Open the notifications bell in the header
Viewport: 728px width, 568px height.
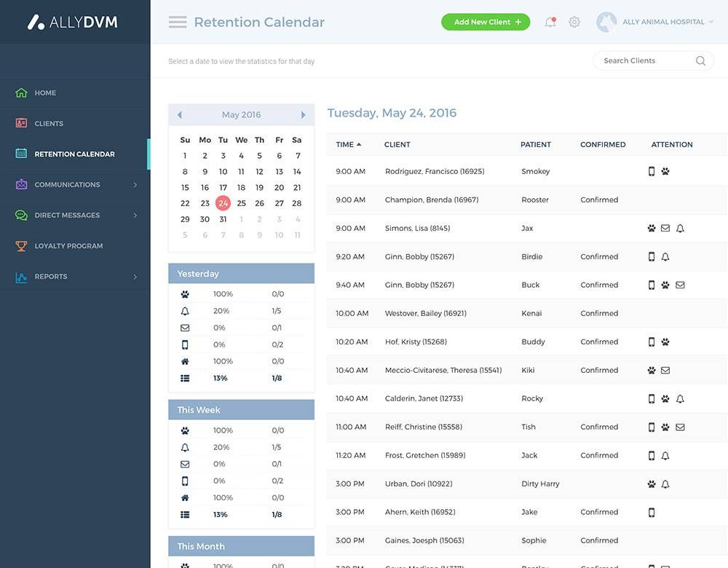pyautogui.click(x=549, y=22)
